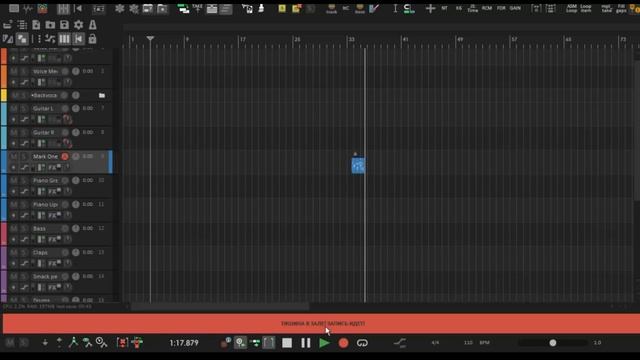The height and width of the screenshot is (360, 640).
Task: Mute the Piano Grc track
Action: coord(14,180)
